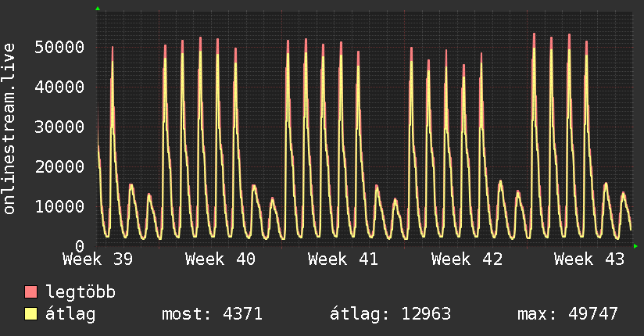Screen dimensions: 644x336
Task: Click the 10000 y-axis label
Action: tap(59, 206)
